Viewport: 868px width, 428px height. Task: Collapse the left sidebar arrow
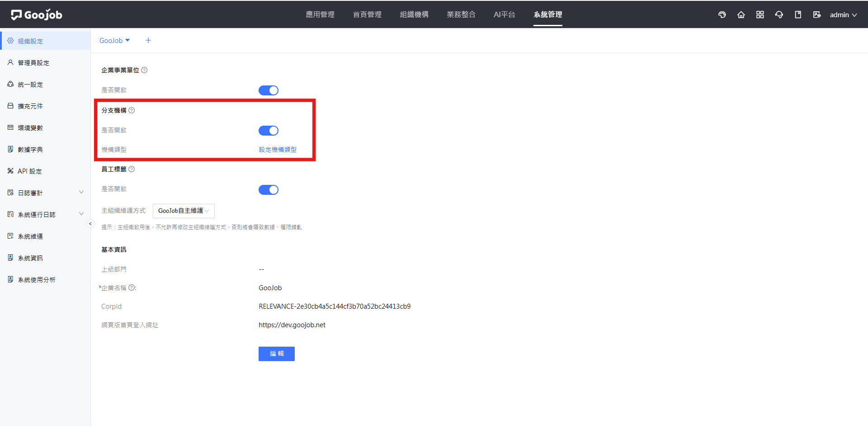point(90,224)
